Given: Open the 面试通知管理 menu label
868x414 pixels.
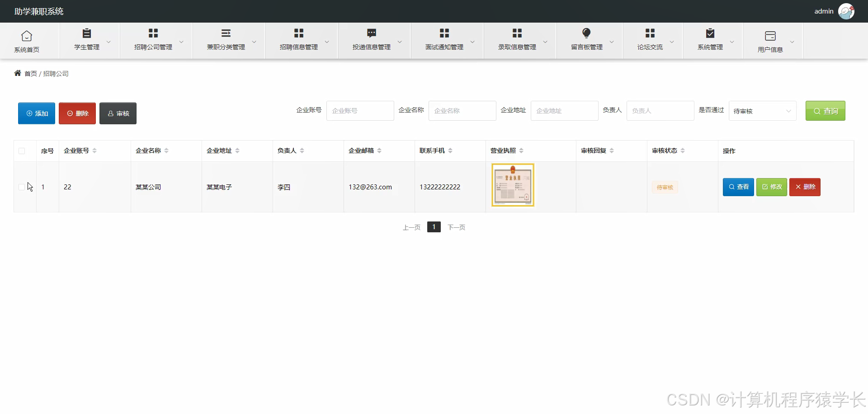Looking at the screenshot, I should pyautogui.click(x=444, y=47).
